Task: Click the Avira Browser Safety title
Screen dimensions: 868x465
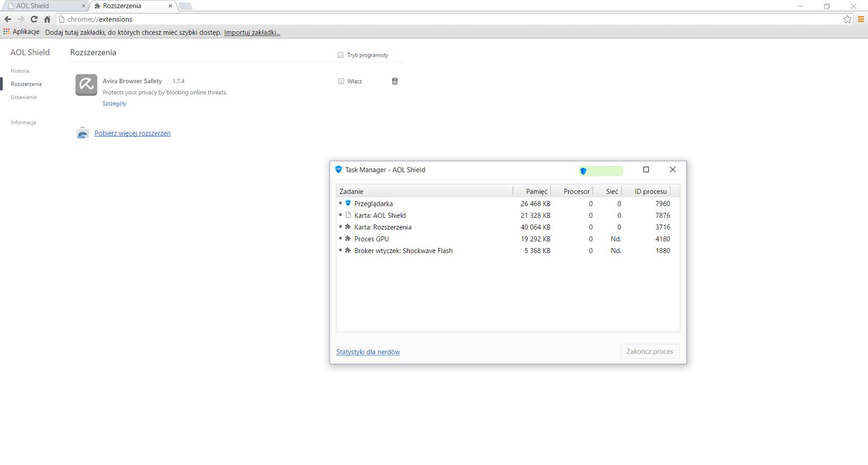Action: point(132,81)
